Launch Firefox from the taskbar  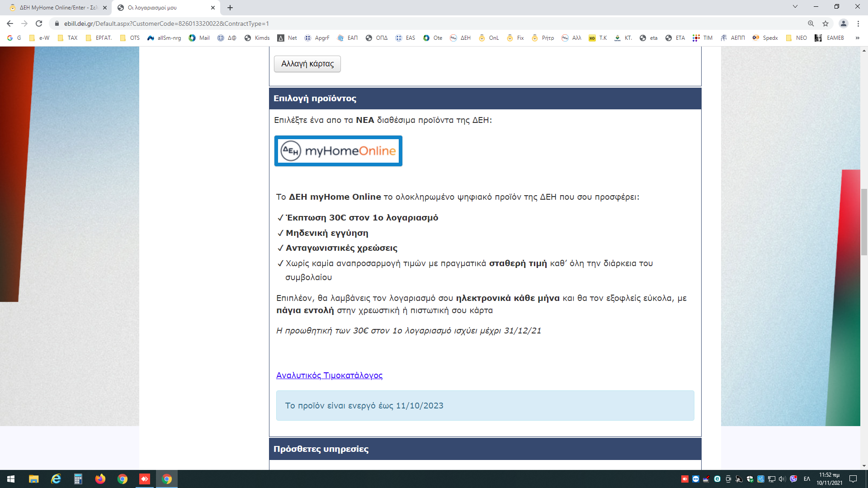(x=100, y=479)
